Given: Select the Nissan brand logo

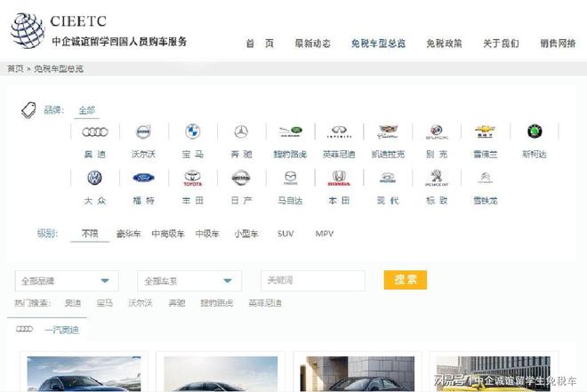Looking at the screenshot, I should 241,178.
